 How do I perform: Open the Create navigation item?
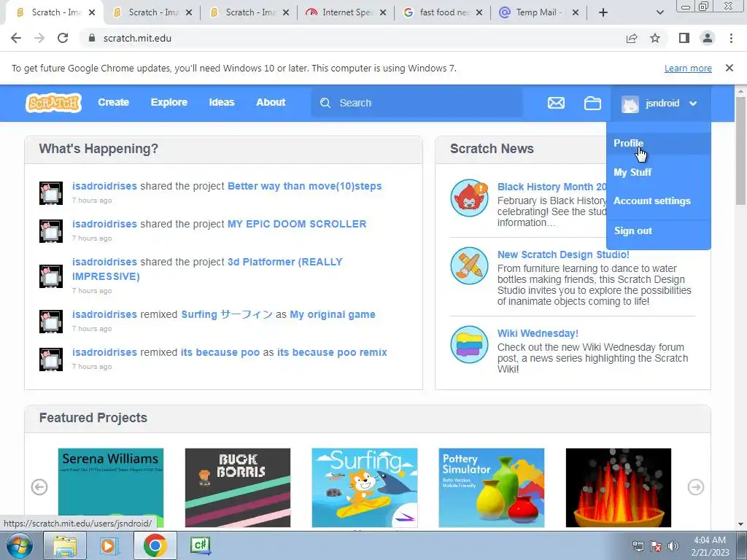[113, 102]
